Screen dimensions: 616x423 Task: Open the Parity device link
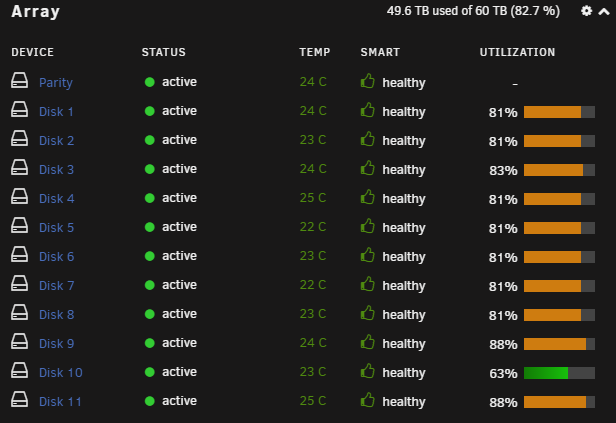point(56,83)
